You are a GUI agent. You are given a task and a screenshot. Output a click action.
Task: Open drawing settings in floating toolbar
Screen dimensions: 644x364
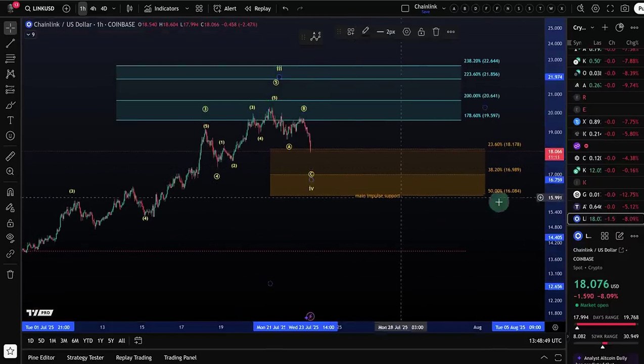(406, 32)
